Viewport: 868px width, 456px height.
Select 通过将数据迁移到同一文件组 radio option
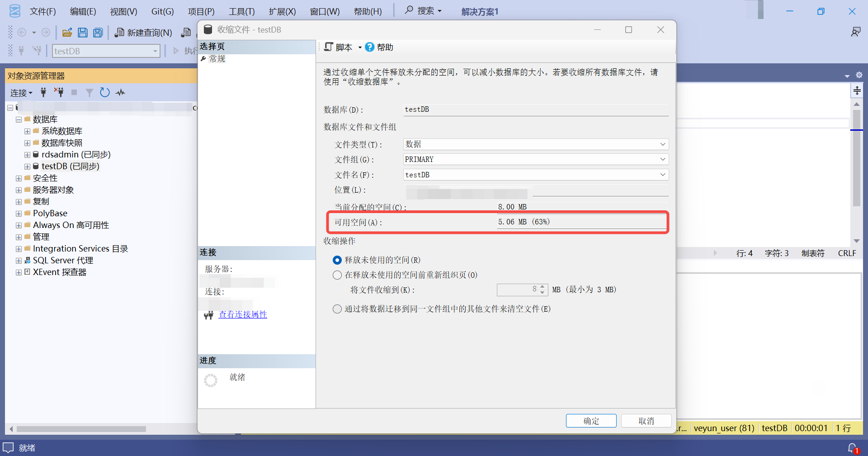(x=337, y=309)
